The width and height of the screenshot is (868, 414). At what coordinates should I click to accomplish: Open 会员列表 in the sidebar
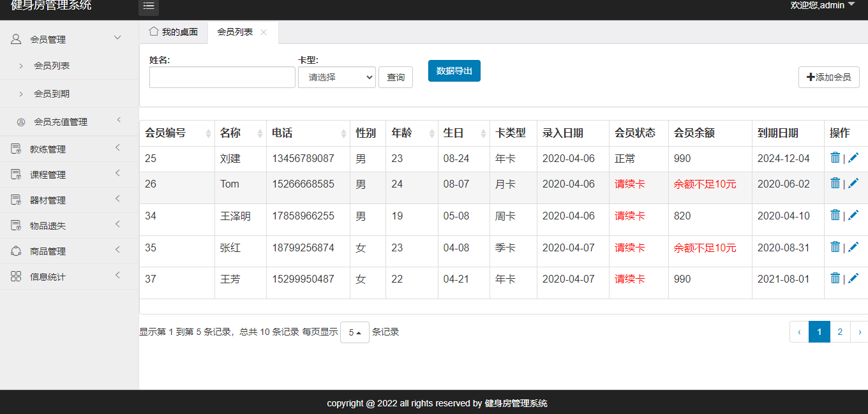tap(52, 66)
